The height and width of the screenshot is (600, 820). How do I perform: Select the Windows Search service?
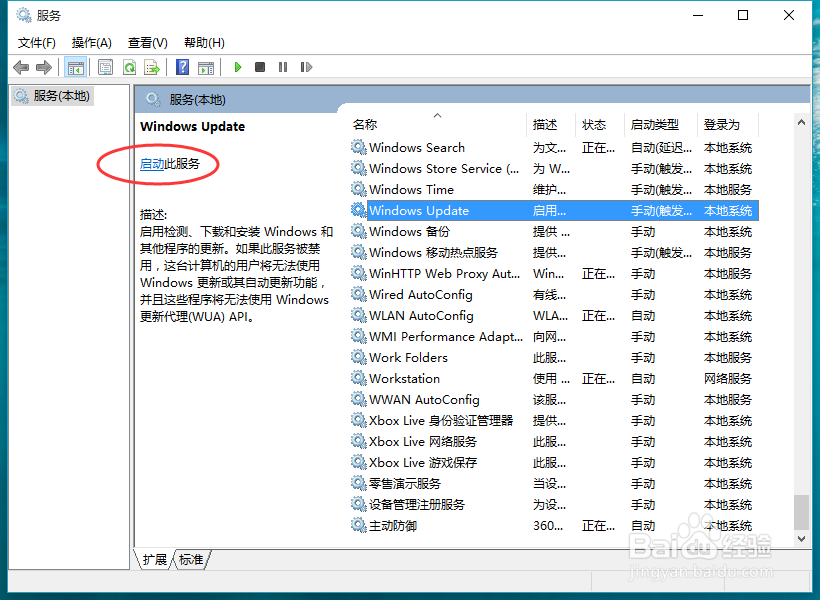tap(416, 147)
